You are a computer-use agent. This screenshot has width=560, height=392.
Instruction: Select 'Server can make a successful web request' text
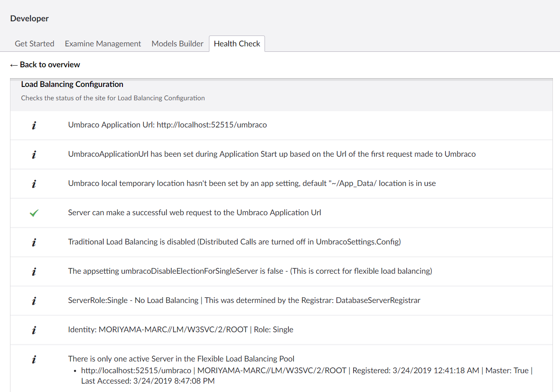click(195, 212)
